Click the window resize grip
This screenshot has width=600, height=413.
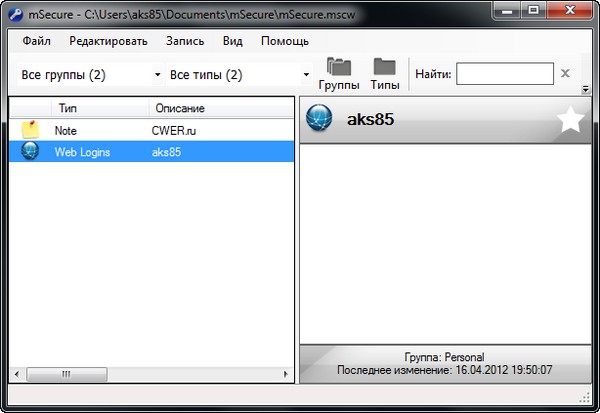[585, 397]
